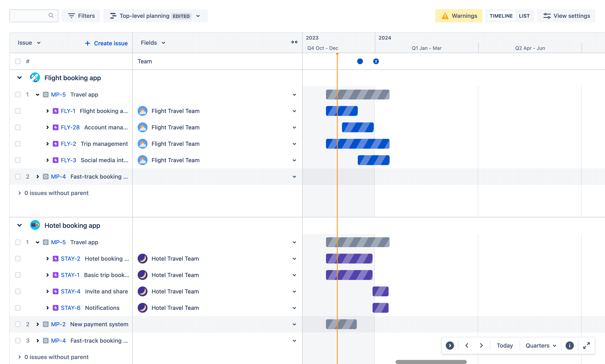Viewport: 605px width, 364px height.
Task: Switch to the TIMELINE view tab
Action: pos(501,16)
